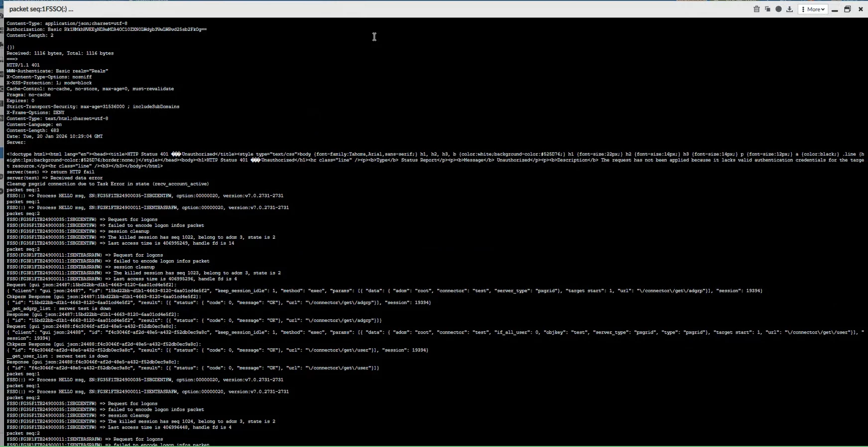Screen dimensions: 868x447
Task: Download the console log
Action: pos(789,9)
